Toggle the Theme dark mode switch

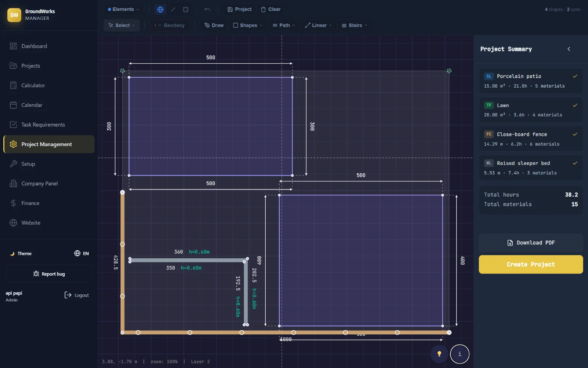[21, 254]
